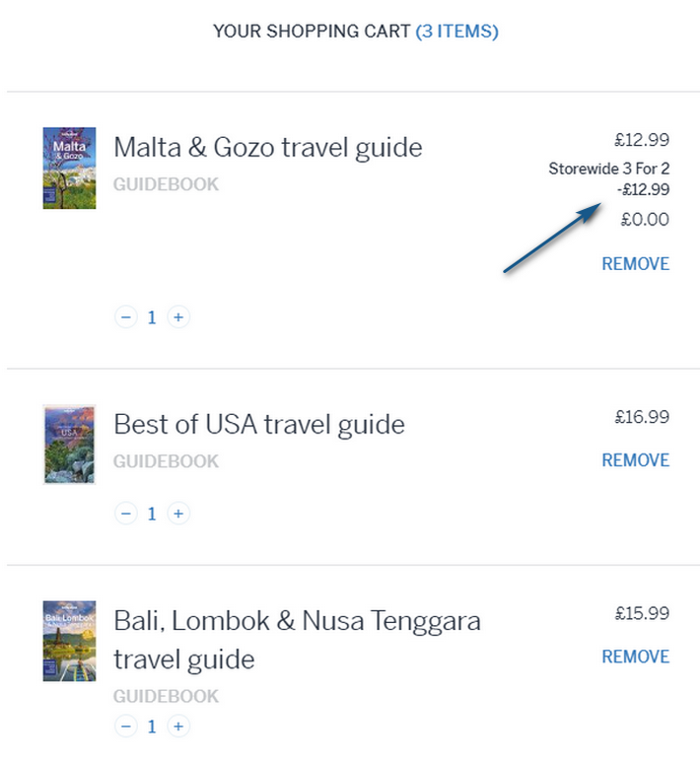Open Best of USA book cover thumbnail
The height and width of the screenshot is (762, 700).
point(70,444)
